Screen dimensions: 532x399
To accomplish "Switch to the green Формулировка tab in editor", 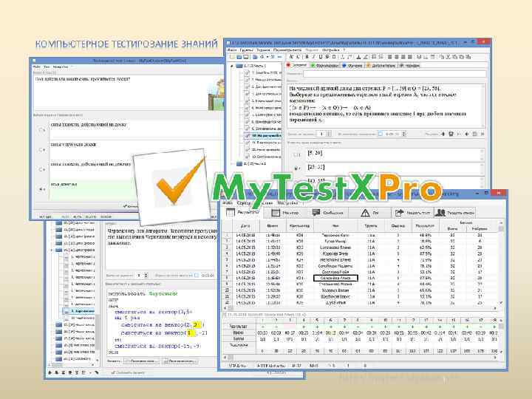I will 324,65.
